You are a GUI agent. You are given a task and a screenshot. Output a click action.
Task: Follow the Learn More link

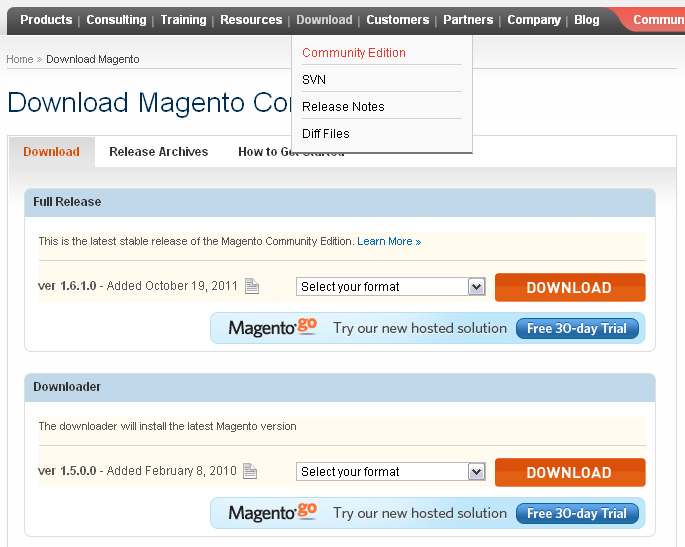click(x=389, y=242)
